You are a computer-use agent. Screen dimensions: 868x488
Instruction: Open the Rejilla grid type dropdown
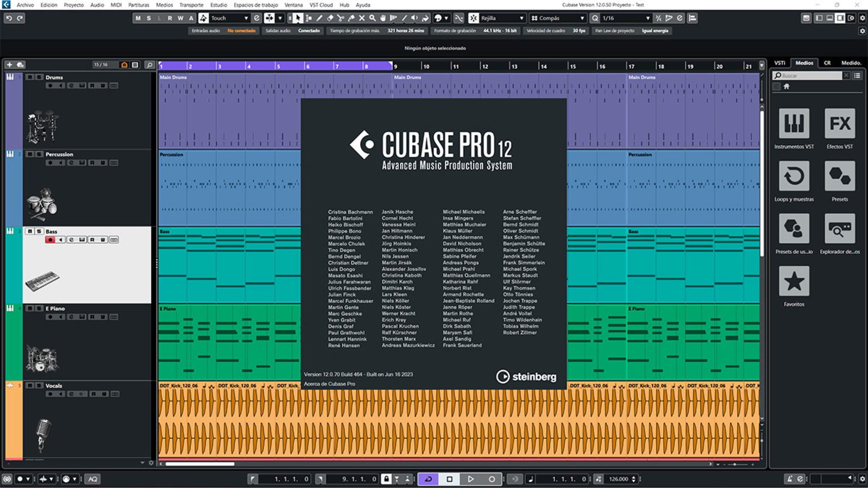(522, 18)
